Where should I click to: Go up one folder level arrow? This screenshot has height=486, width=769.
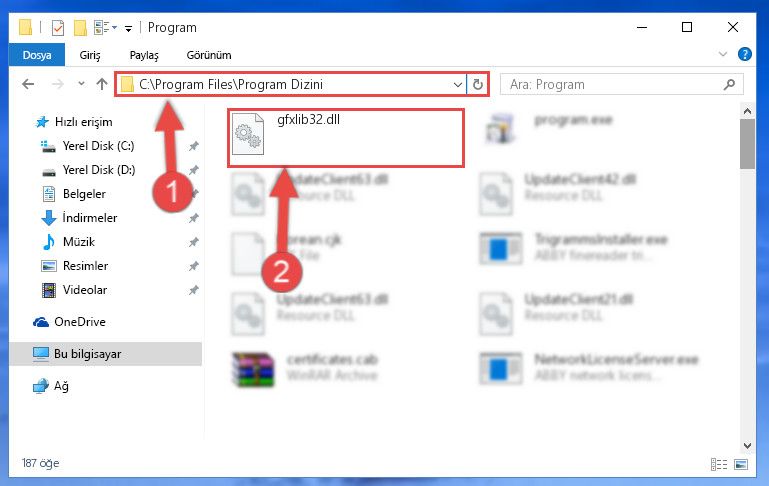coord(102,84)
